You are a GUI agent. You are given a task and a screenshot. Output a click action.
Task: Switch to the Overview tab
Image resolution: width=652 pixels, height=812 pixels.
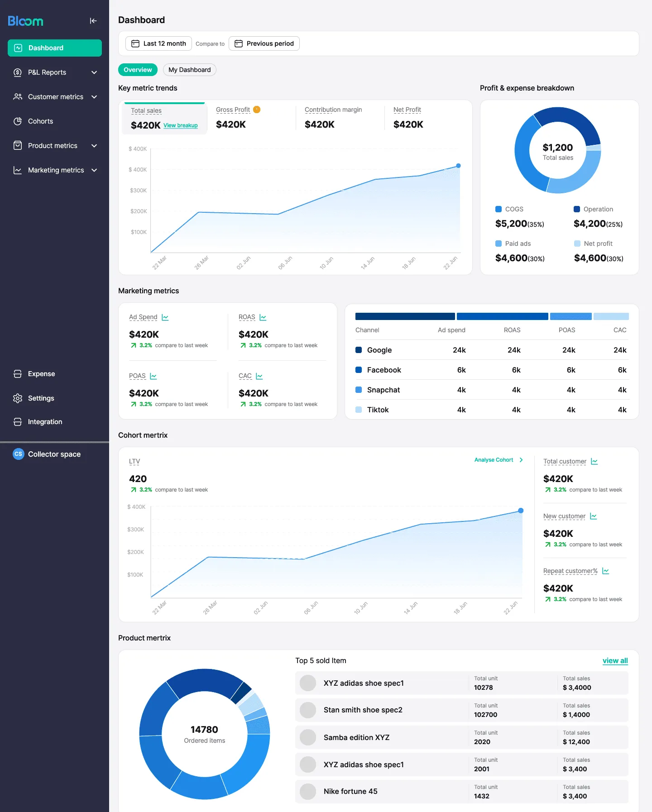click(x=138, y=70)
